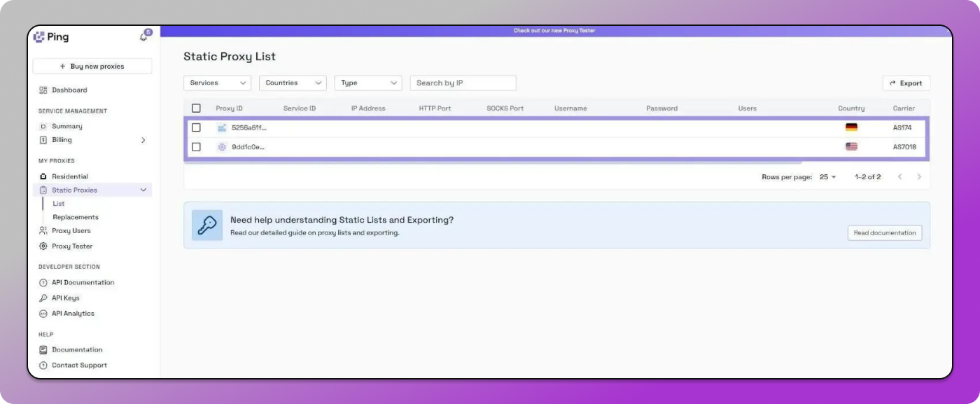Click the United States flag icon
The height and width of the screenshot is (404, 980).
[x=851, y=147]
